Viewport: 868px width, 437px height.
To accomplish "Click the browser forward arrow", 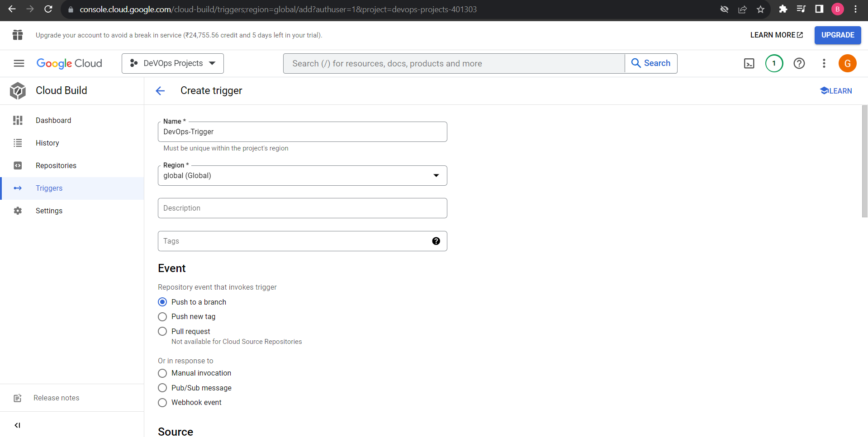I will click(x=30, y=9).
